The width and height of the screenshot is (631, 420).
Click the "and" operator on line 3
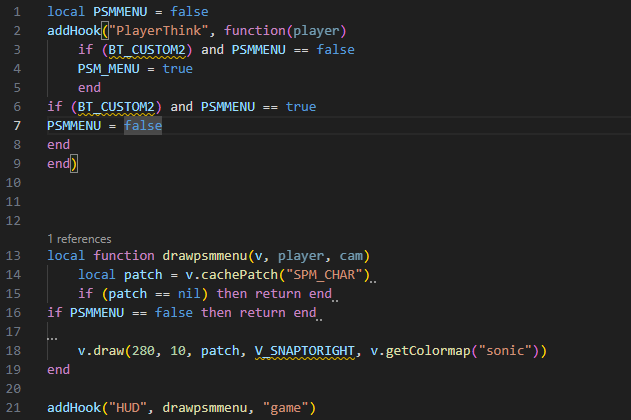212,50
